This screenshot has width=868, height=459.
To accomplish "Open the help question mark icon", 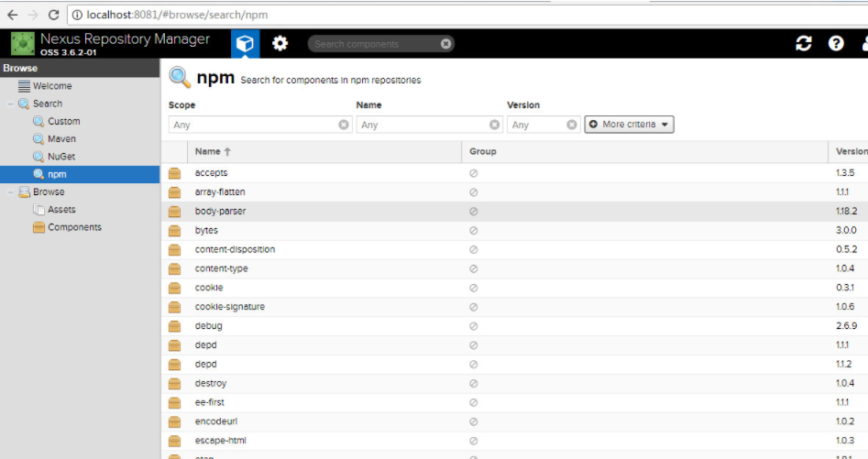I will click(x=836, y=44).
